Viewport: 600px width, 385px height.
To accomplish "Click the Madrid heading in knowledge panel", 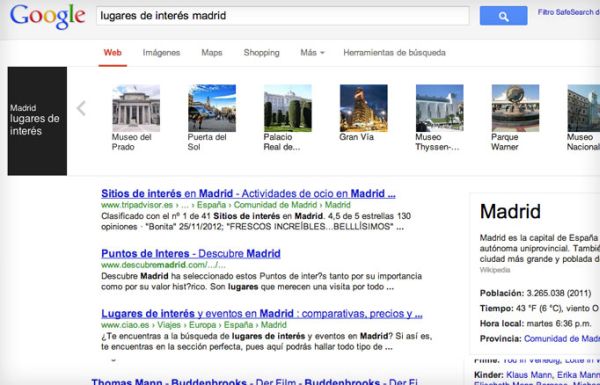I will coord(510,212).
